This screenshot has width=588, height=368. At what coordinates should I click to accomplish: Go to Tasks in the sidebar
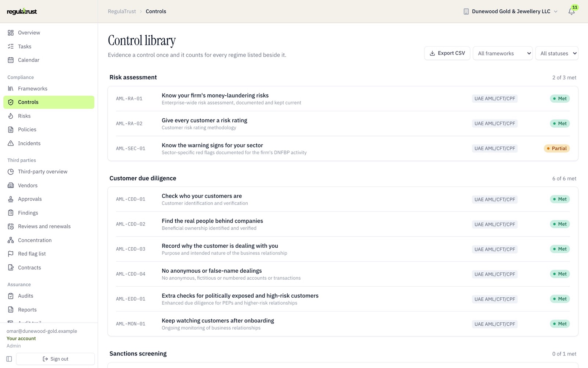click(49, 46)
